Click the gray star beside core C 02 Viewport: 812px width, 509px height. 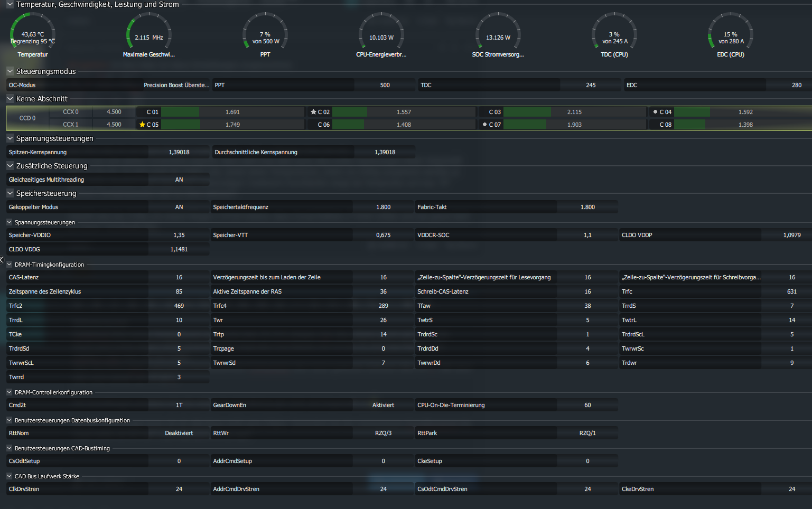point(313,112)
